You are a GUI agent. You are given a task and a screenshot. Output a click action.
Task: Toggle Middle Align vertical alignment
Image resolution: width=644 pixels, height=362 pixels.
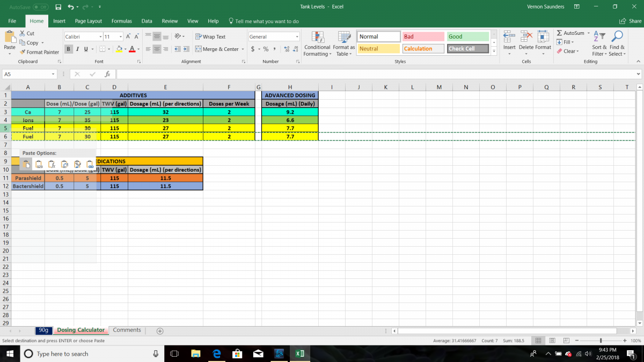[157, 36]
